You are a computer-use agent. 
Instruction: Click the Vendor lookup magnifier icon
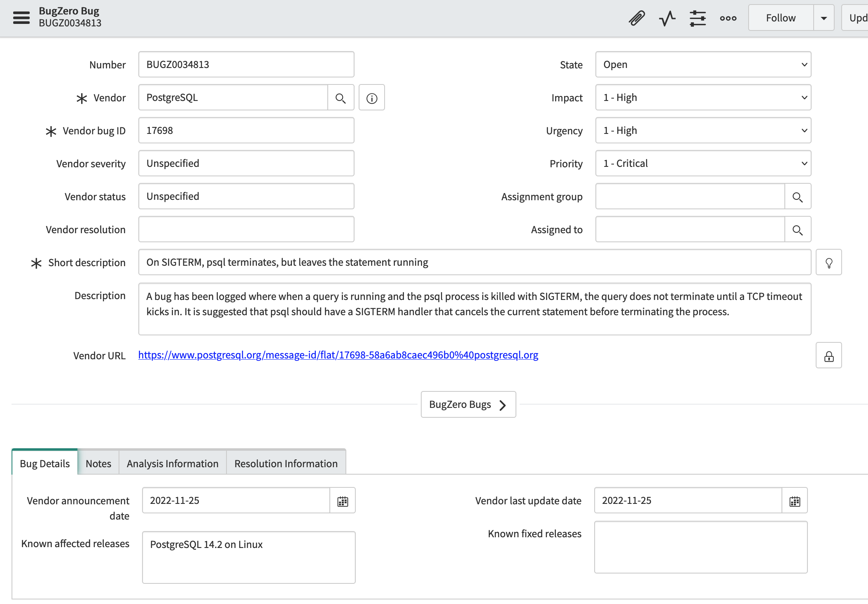click(x=341, y=98)
